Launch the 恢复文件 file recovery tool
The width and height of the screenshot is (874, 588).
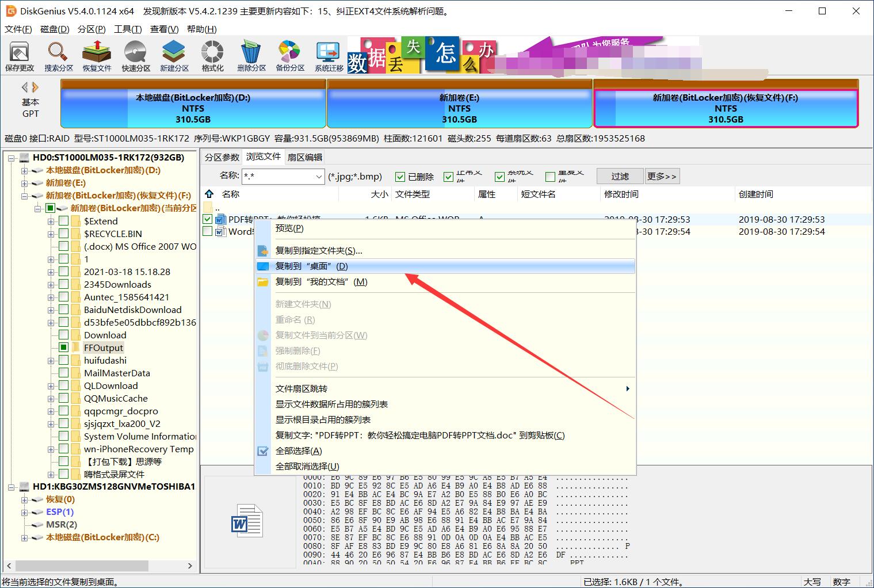pos(96,56)
